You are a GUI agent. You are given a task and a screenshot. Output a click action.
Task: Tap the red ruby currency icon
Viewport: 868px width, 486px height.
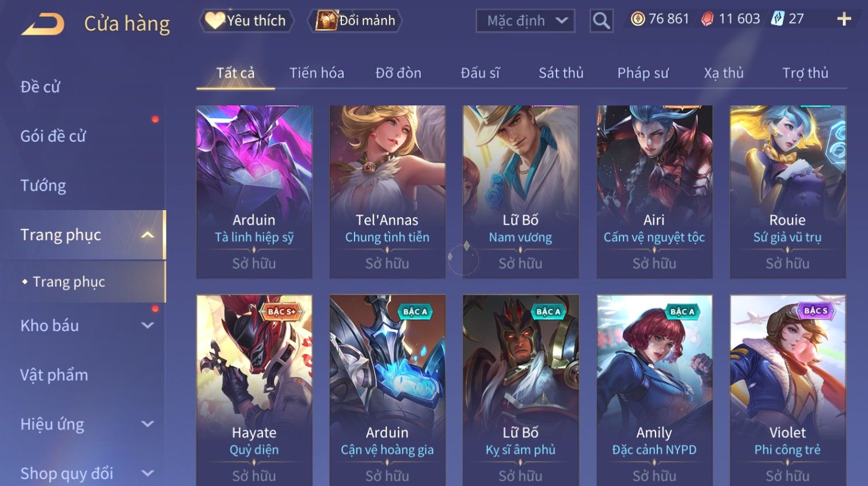[x=707, y=19]
